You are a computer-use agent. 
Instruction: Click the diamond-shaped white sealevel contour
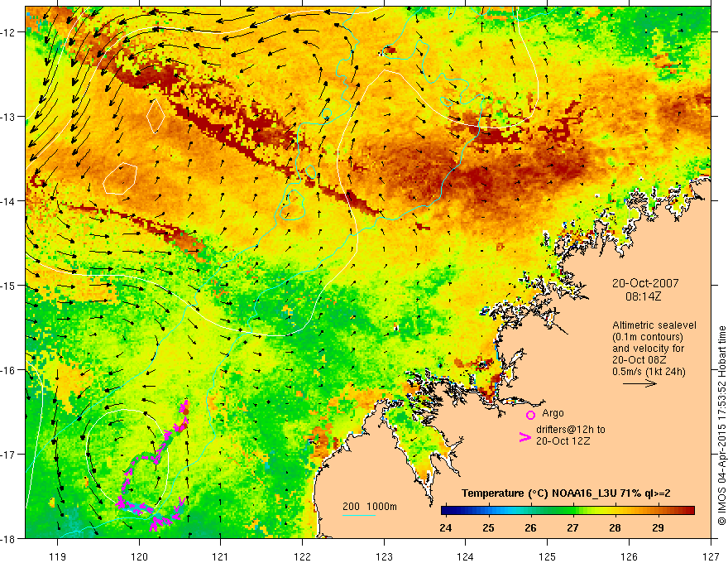tap(156, 116)
